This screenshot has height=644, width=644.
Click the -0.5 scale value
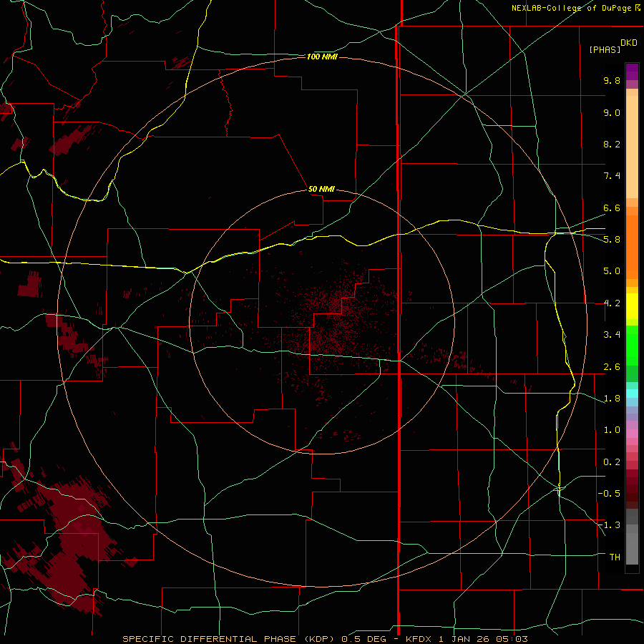(x=609, y=494)
